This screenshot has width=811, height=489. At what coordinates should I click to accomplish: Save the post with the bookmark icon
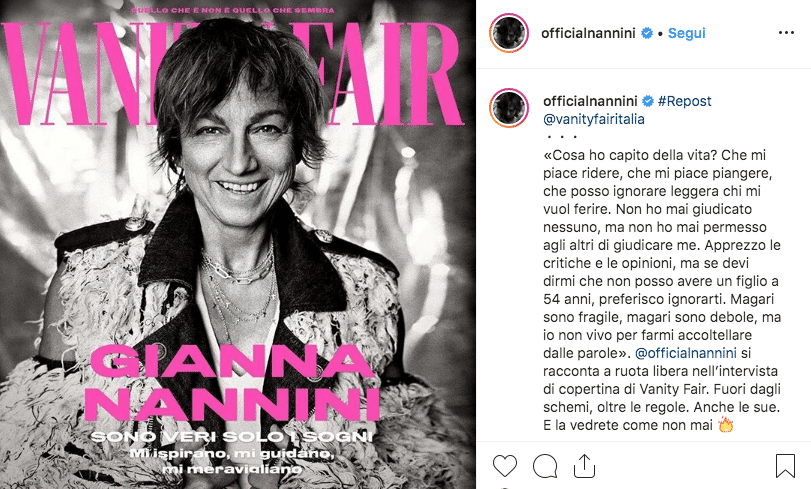pyautogui.click(x=785, y=465)
